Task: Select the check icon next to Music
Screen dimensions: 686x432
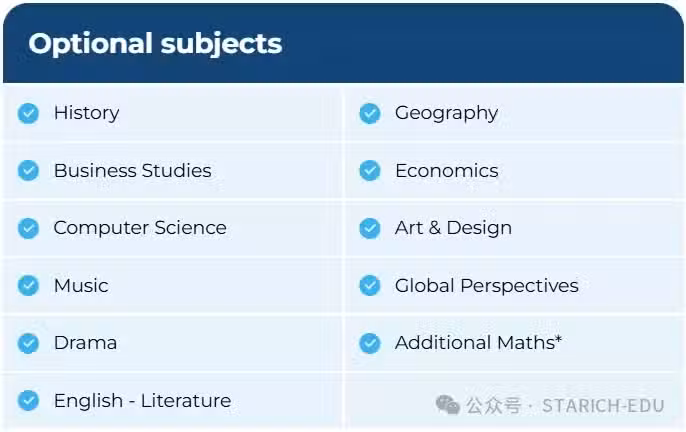Action: click(x=28, y=286)
